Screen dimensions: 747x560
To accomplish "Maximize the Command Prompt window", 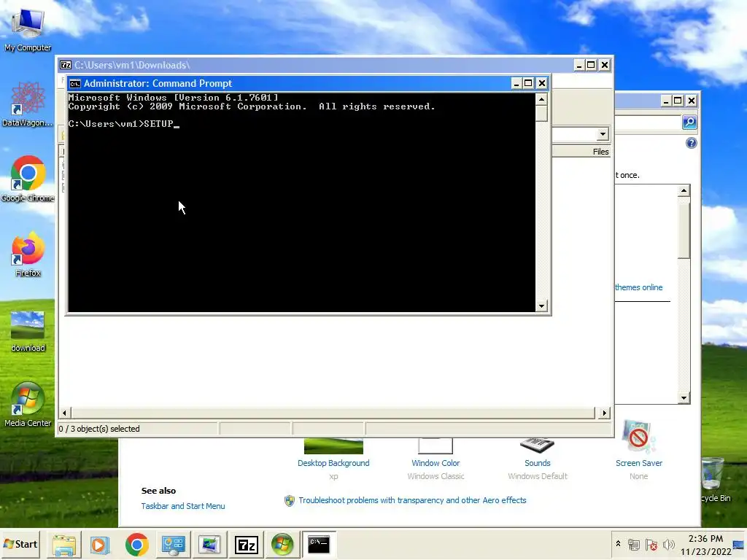I will pyautogui.click(x=528, y=83).
